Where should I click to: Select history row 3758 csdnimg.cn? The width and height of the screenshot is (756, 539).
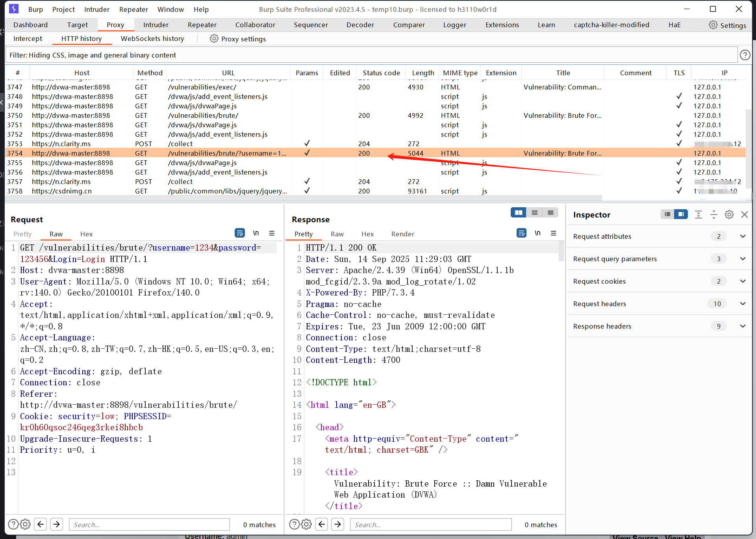[x=375, y=191]
